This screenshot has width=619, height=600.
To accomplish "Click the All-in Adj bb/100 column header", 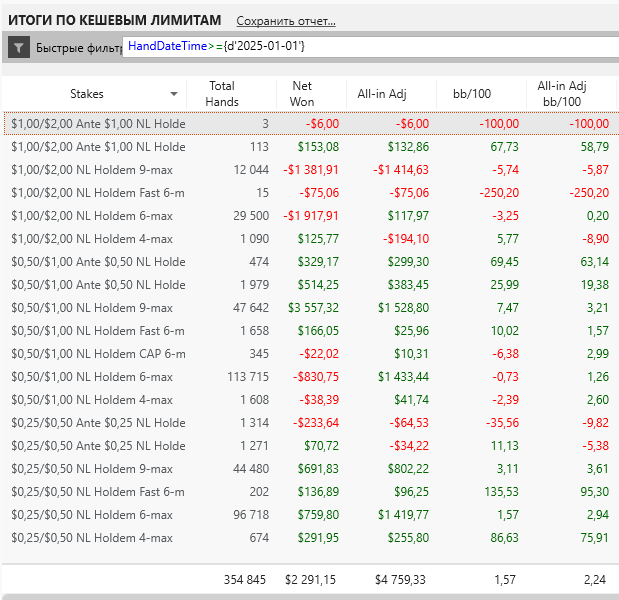I will tap(560, 94).
